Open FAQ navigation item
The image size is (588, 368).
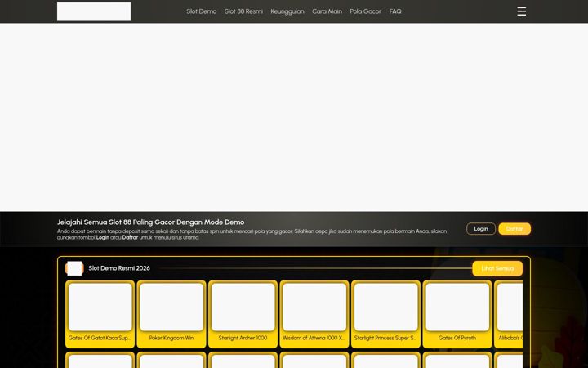coord(395,11)
